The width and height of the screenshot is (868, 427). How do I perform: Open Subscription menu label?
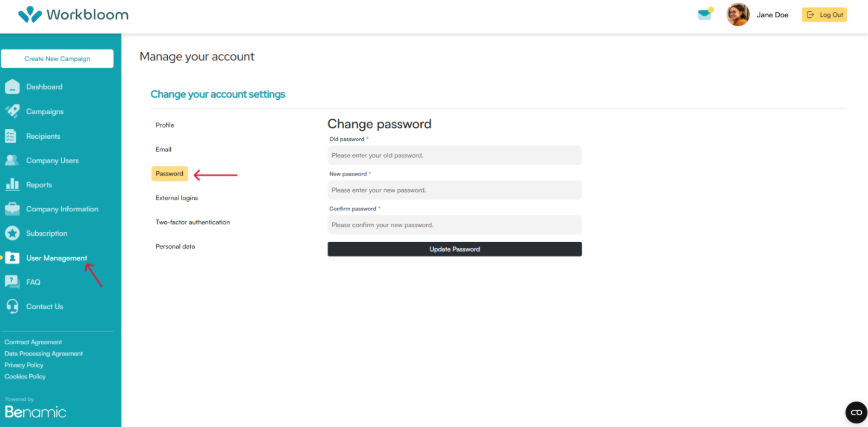(x=46, y=234)
